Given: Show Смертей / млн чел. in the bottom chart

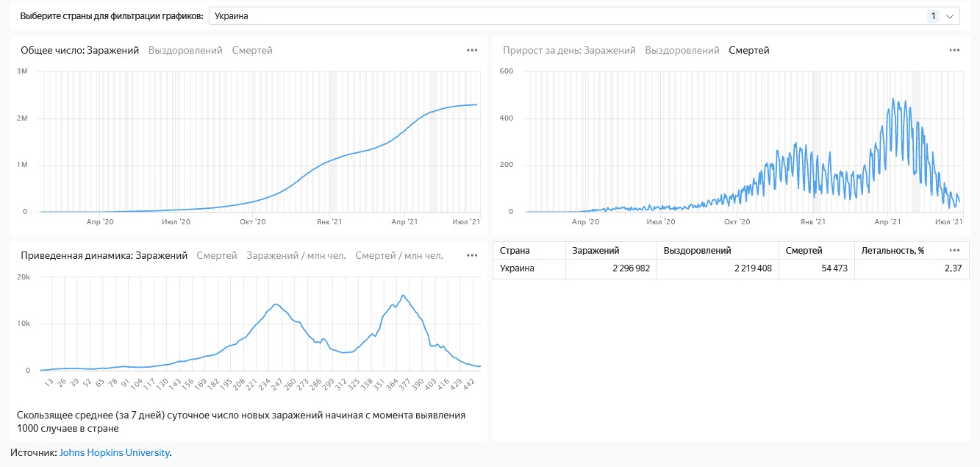Looking at the screenshot, I should (399, 256).
